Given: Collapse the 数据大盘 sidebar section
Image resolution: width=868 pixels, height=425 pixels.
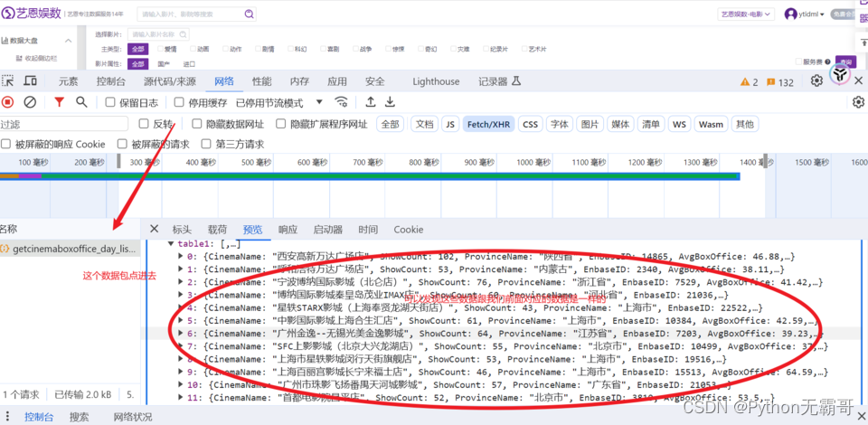Looking at the screenshot, I should [69, 41].
